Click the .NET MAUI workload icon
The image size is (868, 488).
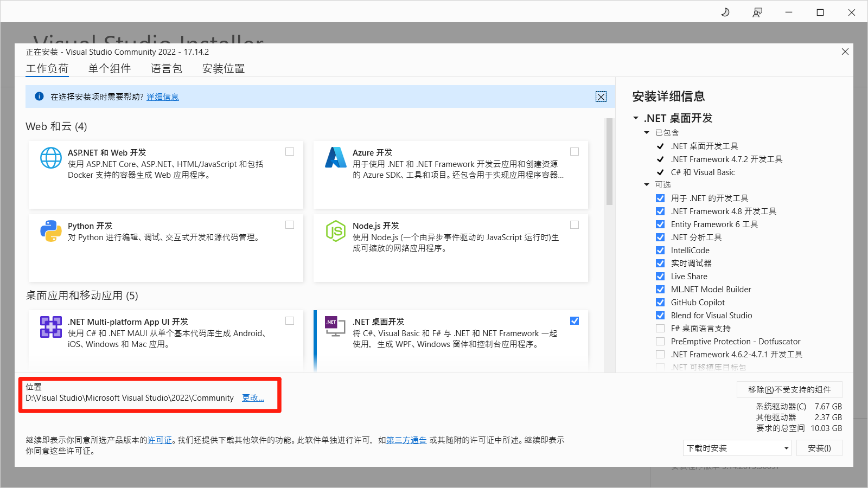51,327
